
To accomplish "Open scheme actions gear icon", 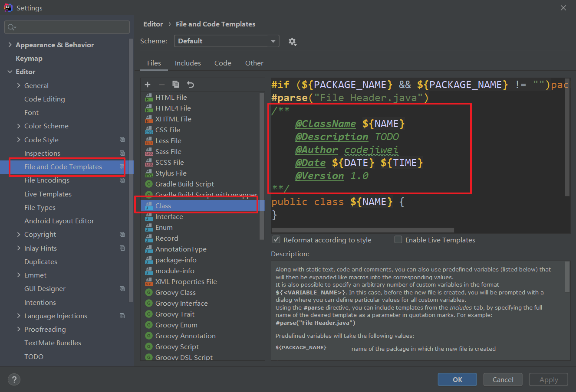I will (x=293, y=42).
